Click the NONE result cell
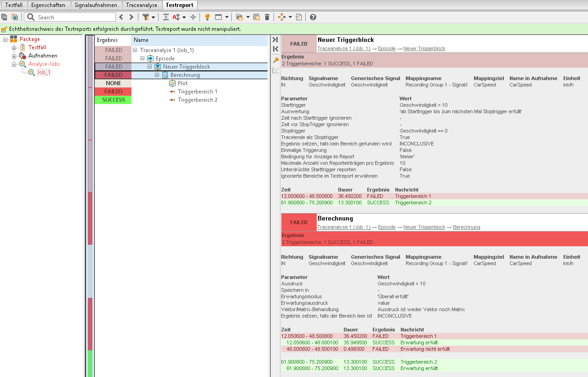The width and height of the screenshot is (588, 377). [x=113, y=83]
